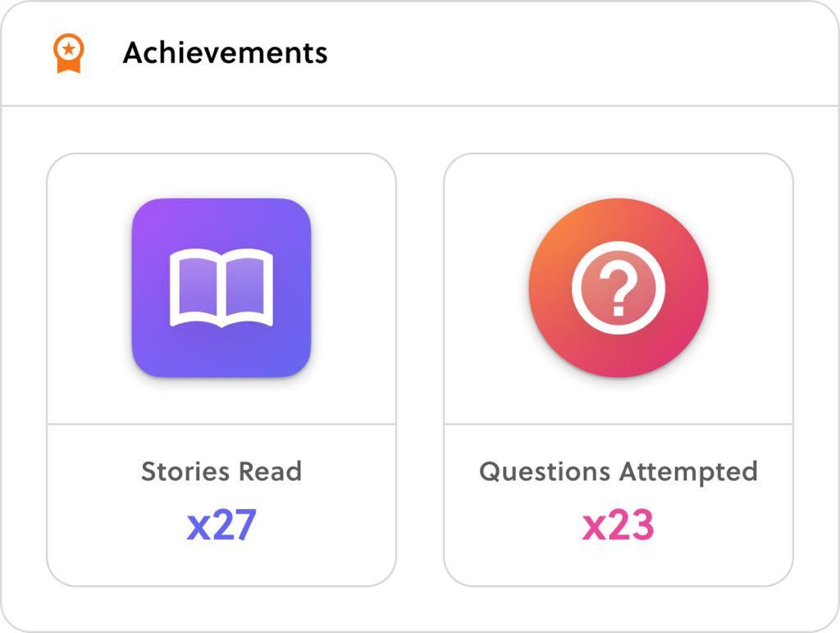Click the star inside the medal badge
The width and height of the screenshot is (840, 633).
click(x=69, y=49)
